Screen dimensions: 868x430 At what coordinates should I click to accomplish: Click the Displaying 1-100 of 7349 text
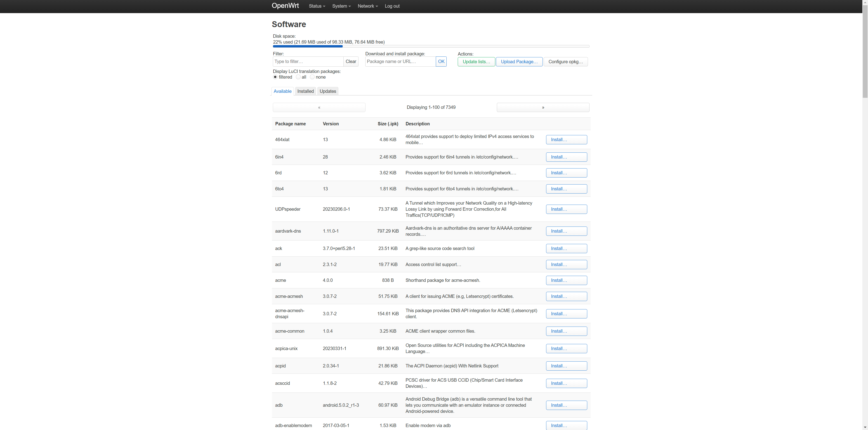point(431,107)
